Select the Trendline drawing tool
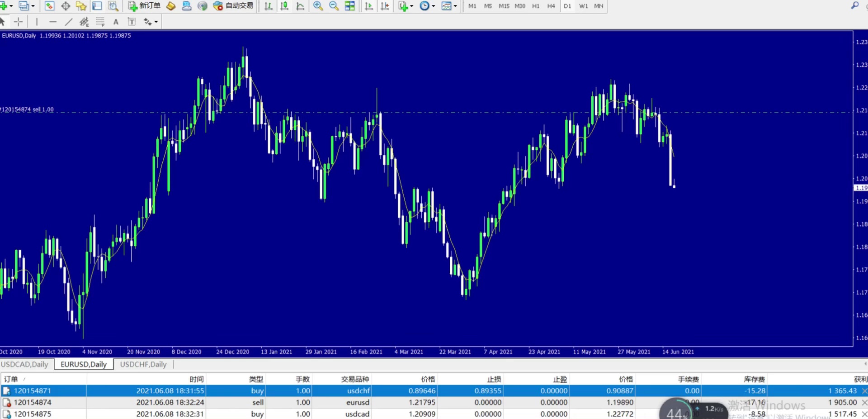Viewport: 868px width, 419px height. point(68,22)
